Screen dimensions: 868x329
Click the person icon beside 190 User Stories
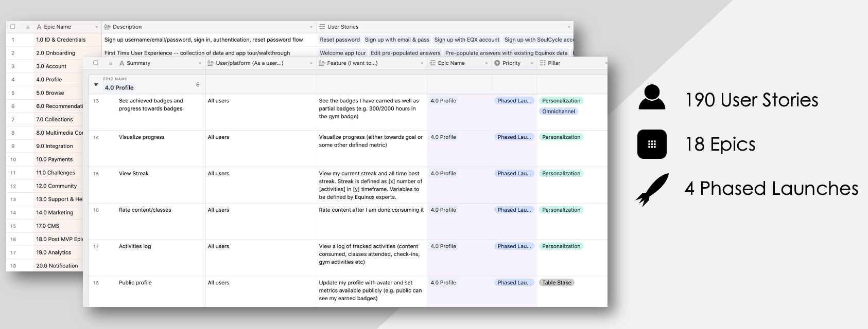click(x=652, y=97)
